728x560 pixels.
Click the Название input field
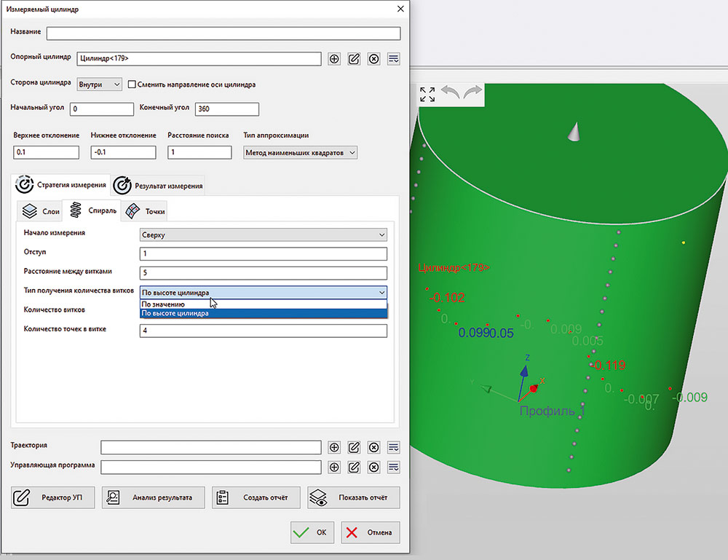(223, 33)
